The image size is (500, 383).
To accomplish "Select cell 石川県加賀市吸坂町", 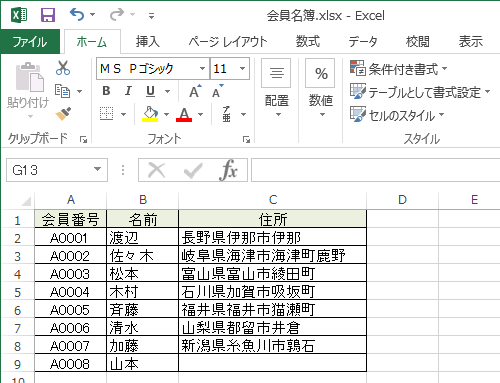I will click(273, 292).
